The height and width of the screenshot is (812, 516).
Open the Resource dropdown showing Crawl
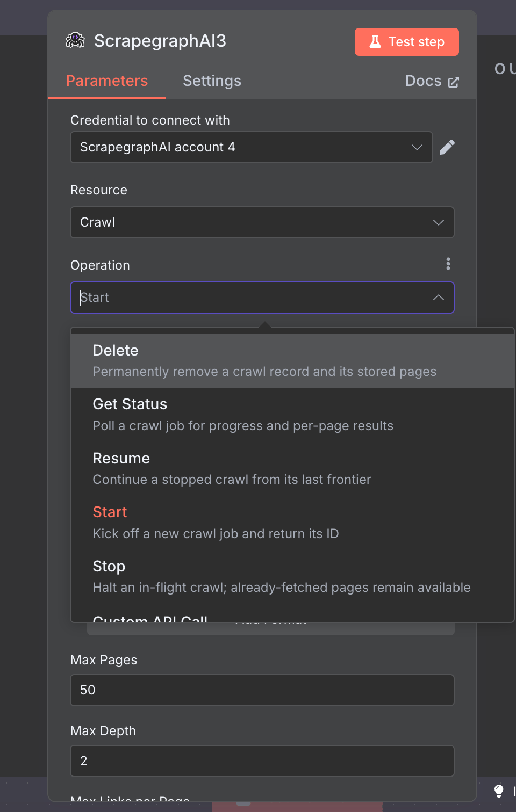(x=262, y=222)
